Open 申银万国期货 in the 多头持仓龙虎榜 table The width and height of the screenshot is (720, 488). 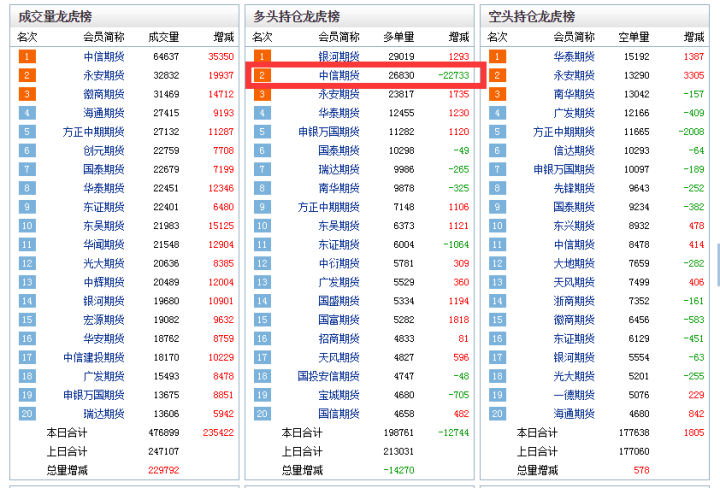(329, 132)
